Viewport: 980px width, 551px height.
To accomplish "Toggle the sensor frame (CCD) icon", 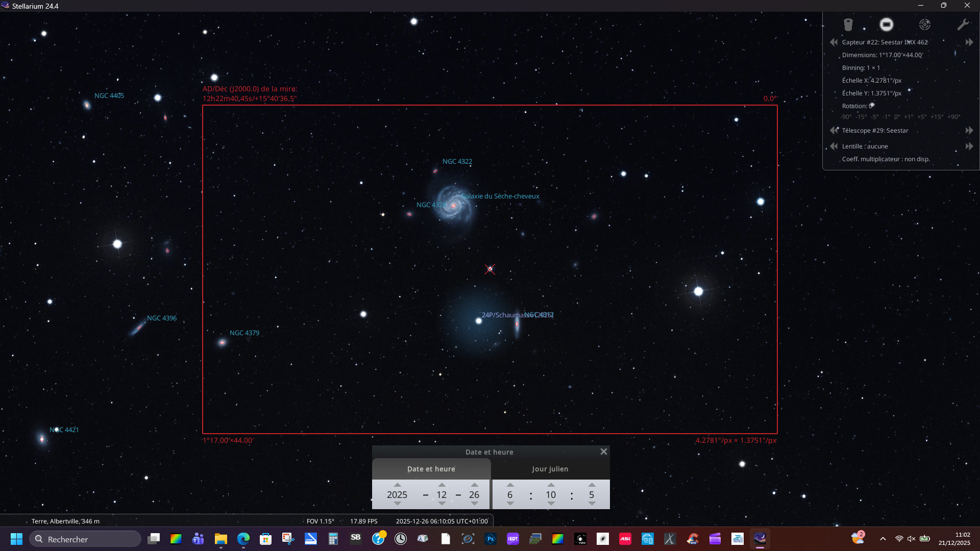I will click(x=887, y=24).
